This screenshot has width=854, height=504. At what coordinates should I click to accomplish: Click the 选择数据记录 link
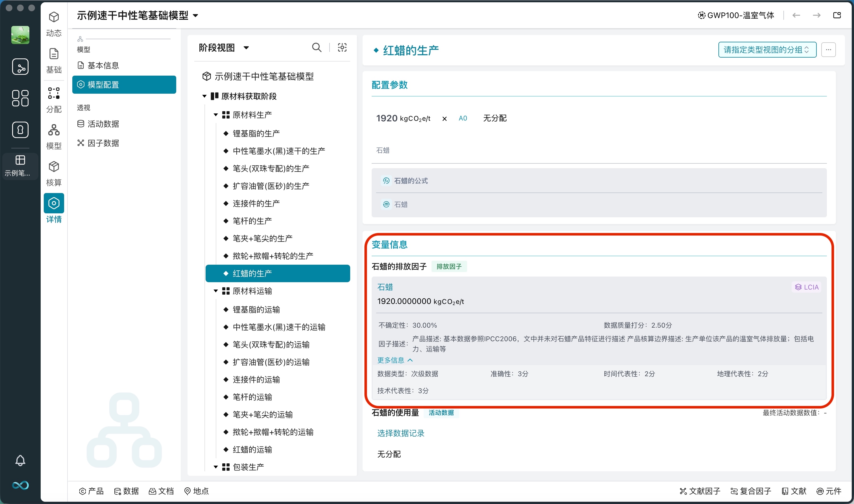coord(400,433)
